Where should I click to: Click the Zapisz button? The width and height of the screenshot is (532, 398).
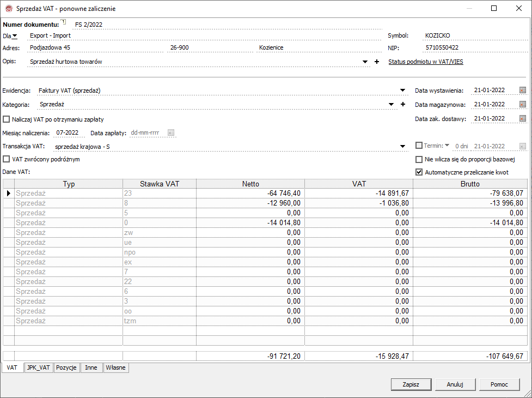pos(411,384)
